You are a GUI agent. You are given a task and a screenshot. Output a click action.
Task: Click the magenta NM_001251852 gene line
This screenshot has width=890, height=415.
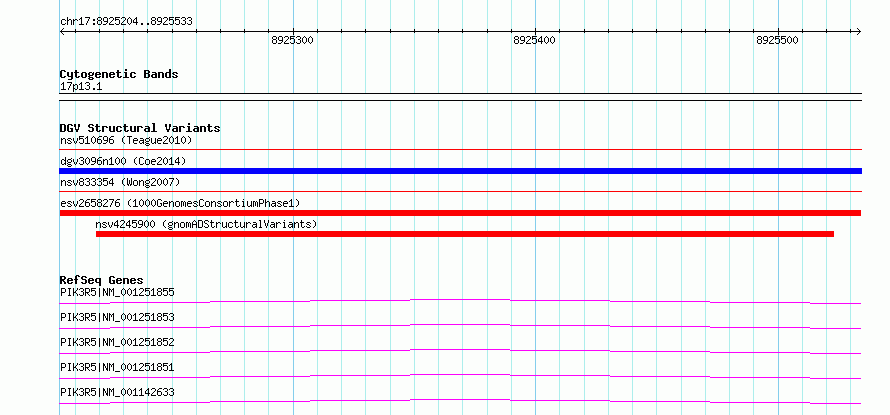tap(461, 351)
